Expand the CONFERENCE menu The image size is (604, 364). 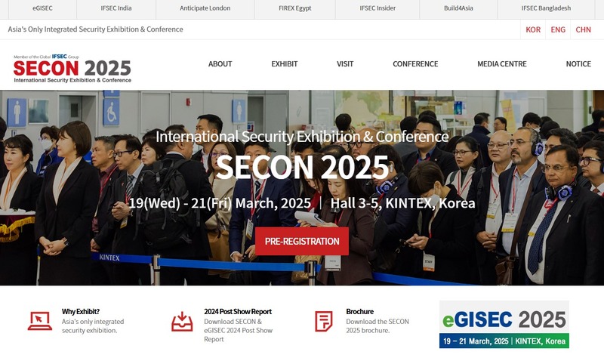tap(415, 64)
